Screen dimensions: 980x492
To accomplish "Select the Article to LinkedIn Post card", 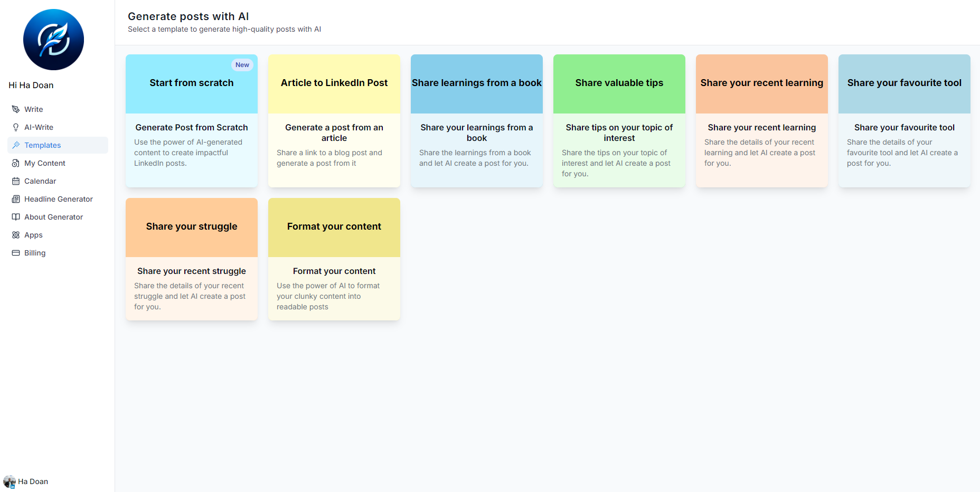I will tap(334, 121).
